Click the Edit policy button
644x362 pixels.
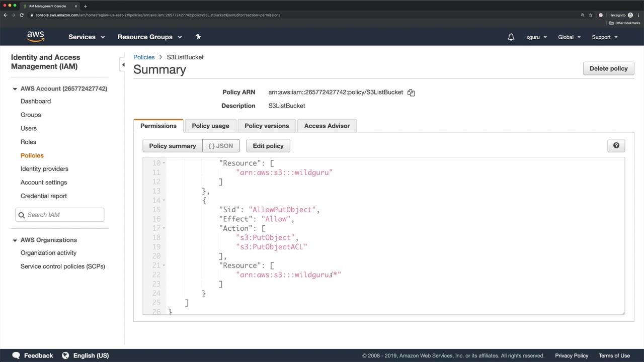[x=268, y=146]
